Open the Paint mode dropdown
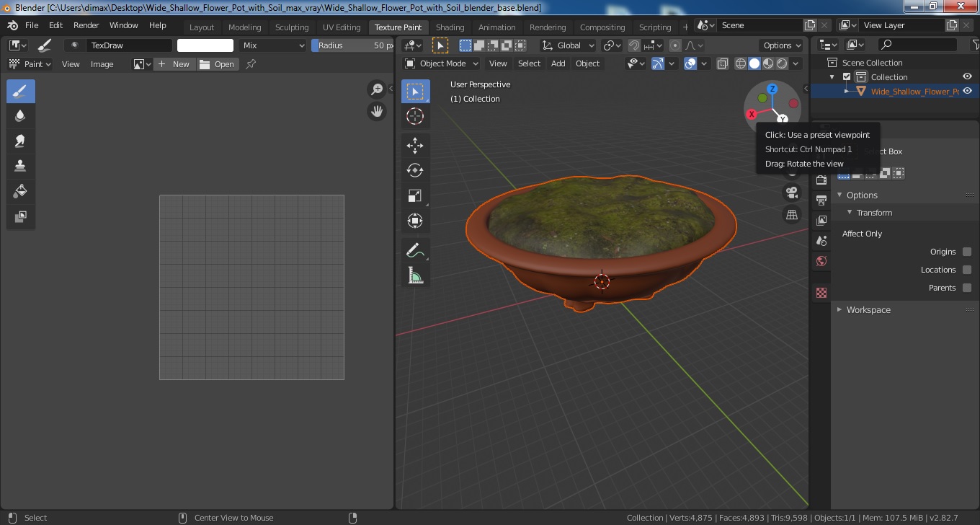 pyautogui.click(x=30, y=64)
